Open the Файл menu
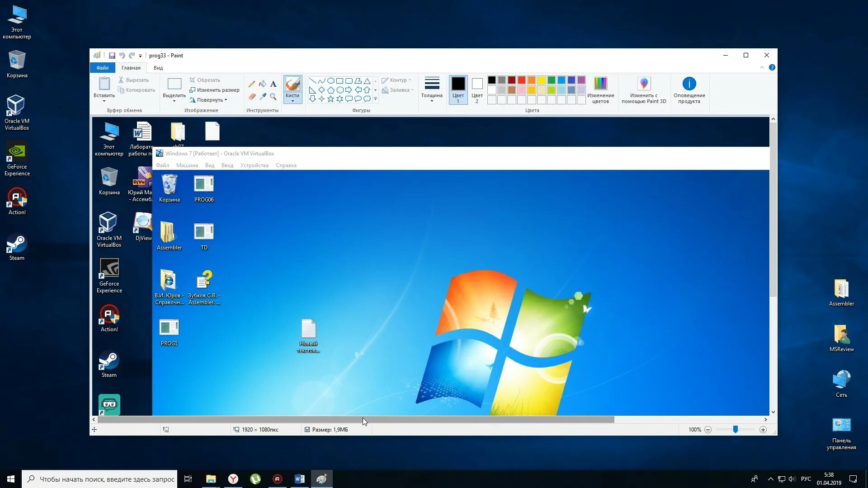Image resolution: width=868 pixels, height=488 pixels. tap(102, 68)
